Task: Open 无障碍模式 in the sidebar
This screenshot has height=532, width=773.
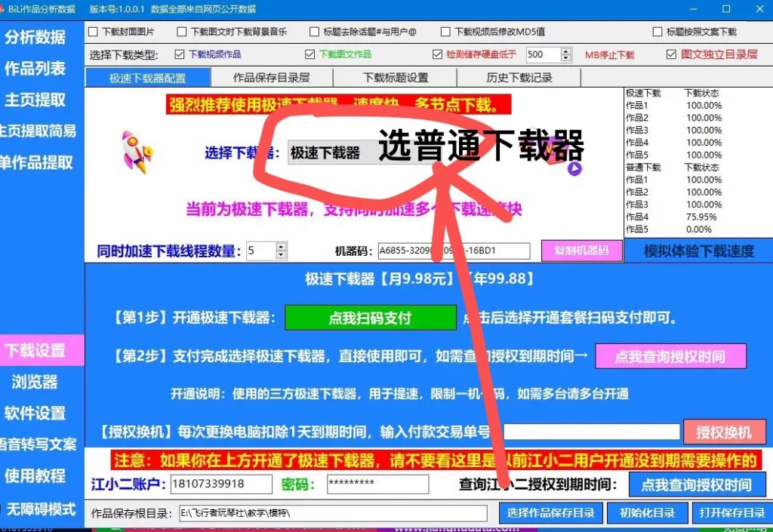Action: [x=39, y=509]
